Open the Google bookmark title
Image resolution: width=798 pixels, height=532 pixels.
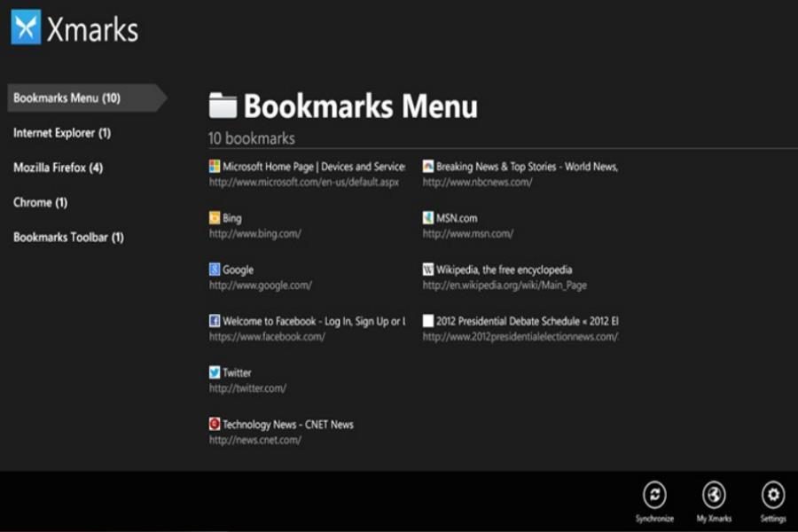238,270
